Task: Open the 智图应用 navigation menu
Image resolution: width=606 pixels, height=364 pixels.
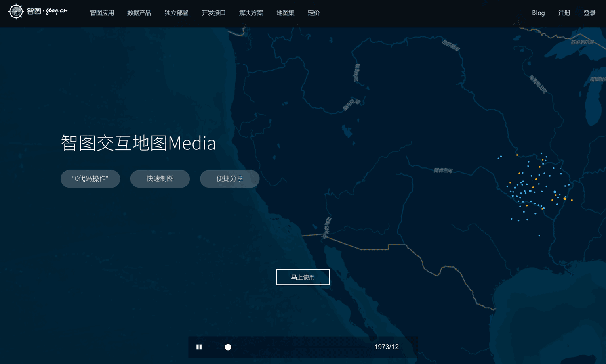Action: point(102,13)
